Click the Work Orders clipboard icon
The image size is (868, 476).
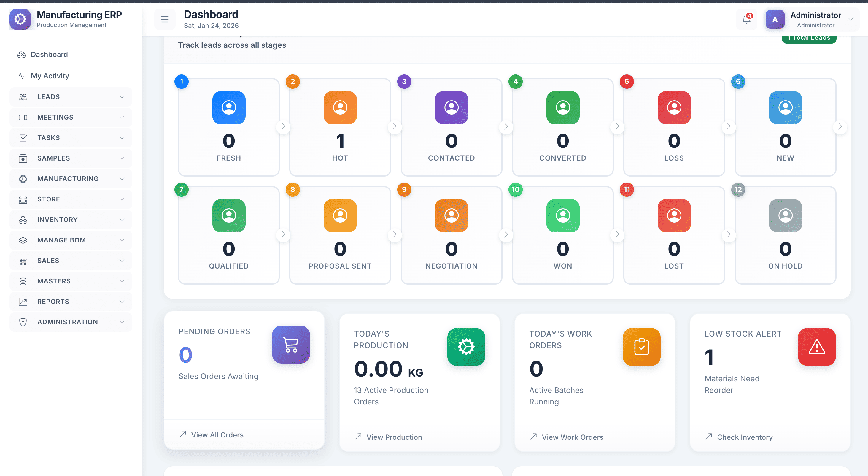coord(641,347)
